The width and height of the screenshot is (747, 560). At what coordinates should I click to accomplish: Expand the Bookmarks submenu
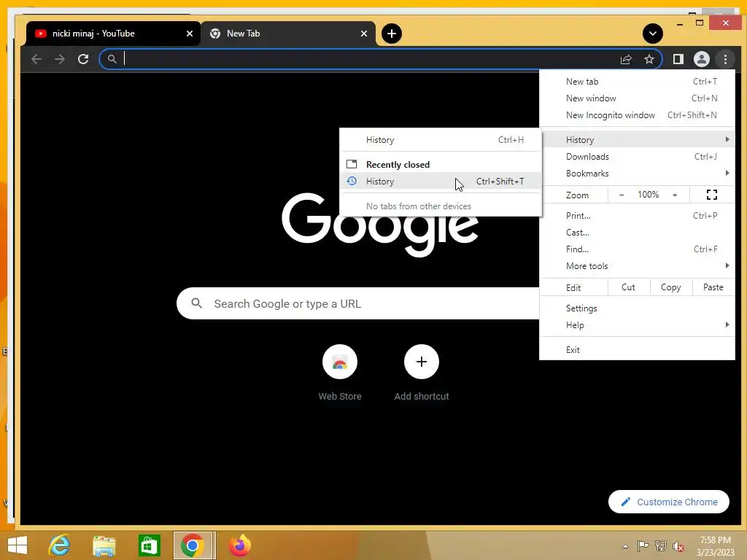[637, 174]
